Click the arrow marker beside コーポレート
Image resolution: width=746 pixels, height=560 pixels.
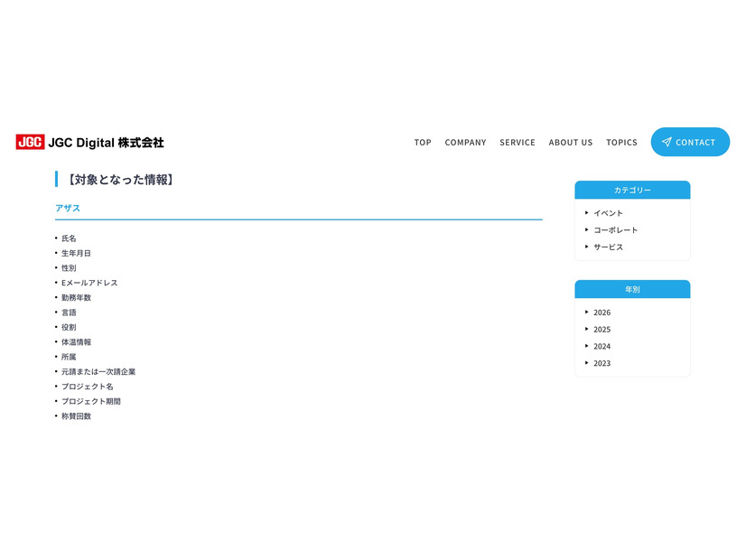587,229
